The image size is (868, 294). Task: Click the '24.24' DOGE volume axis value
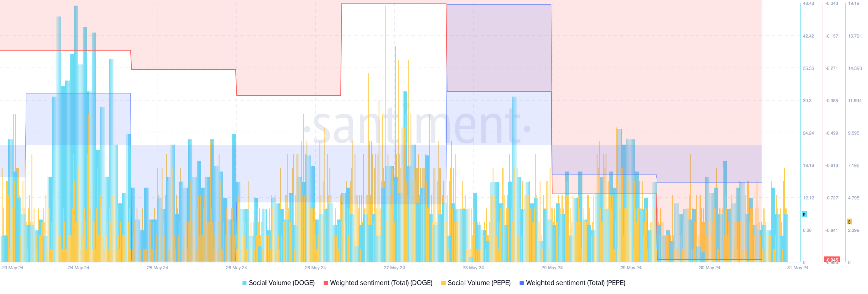(808, 133)
